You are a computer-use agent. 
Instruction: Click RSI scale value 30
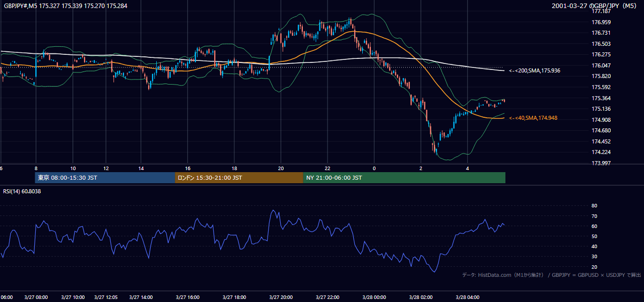tap(594, 257)
